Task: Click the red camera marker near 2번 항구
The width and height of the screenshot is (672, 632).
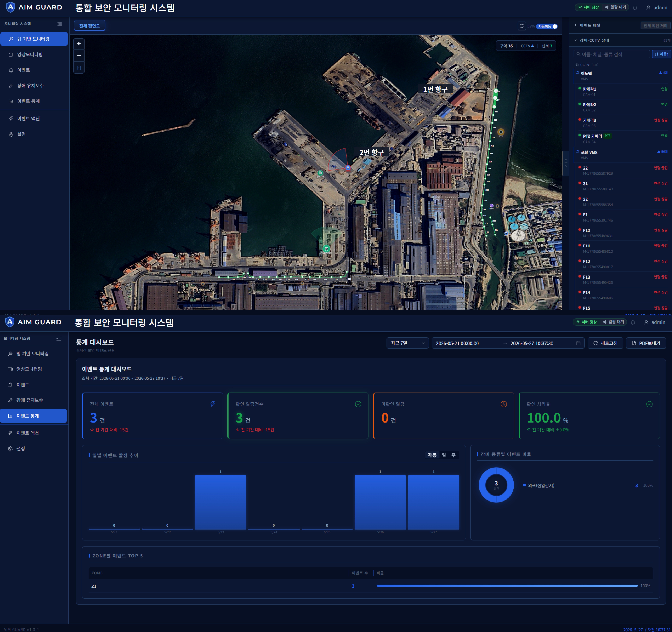Action: [348, 168]
